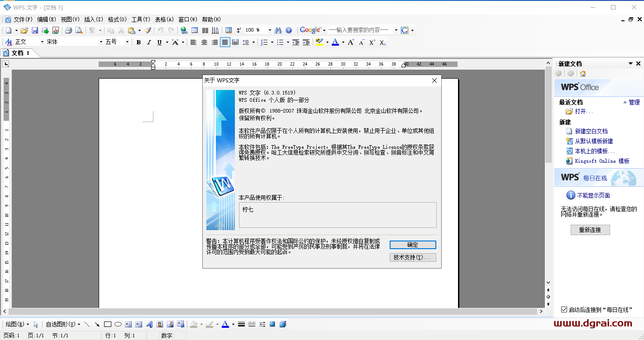Click the 重新连接 button in sidebar
The width and height of the screenshot is (644, 340).
(590, 230)
